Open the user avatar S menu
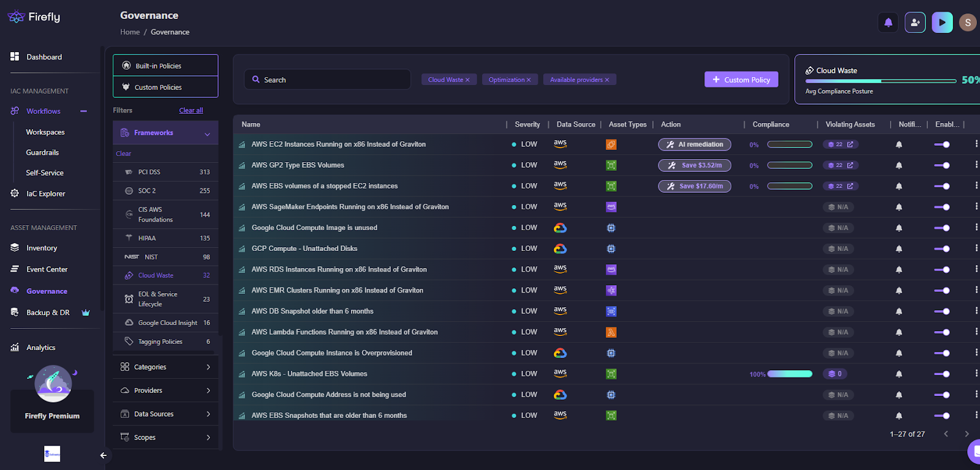The height and width of the screenshot is (470, 980). pos(968,23)
